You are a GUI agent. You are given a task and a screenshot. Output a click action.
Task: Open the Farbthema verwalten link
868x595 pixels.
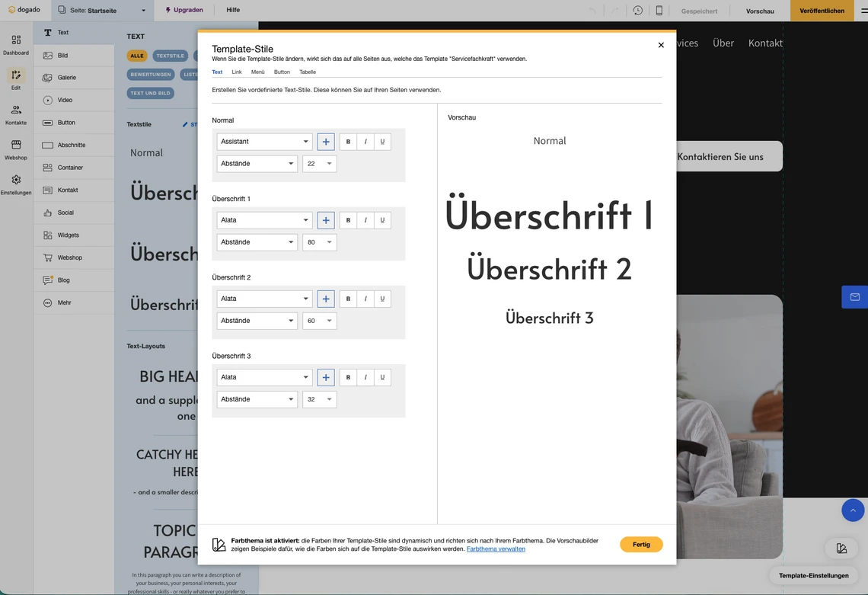pos(496,548)
